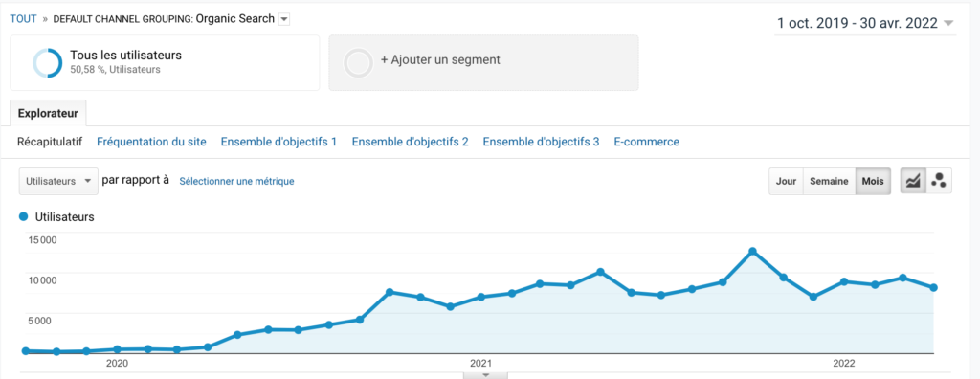980x379 pixels.
Task: Click + Ajouter un segment
Action: pyautogui.click(x=440, y=60)
